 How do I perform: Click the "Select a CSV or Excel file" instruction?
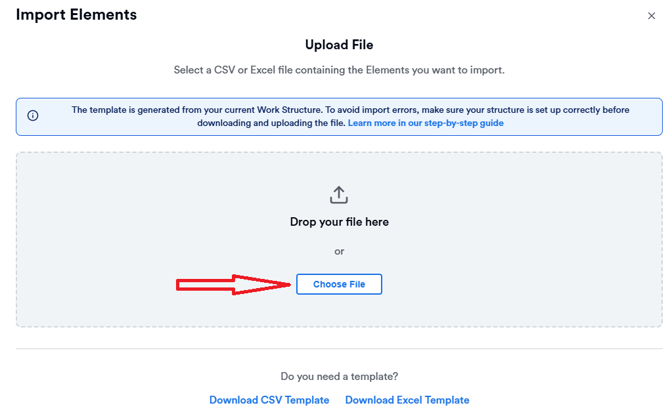pyautogui.click(x=339, y=70)
